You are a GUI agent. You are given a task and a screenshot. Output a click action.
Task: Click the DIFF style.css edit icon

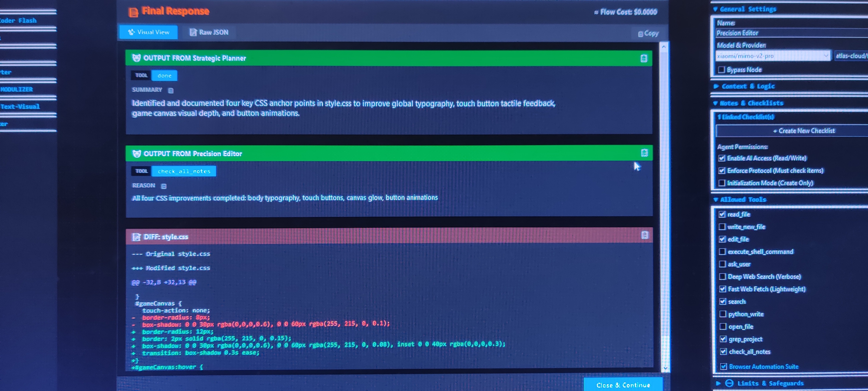coord(136,237)
